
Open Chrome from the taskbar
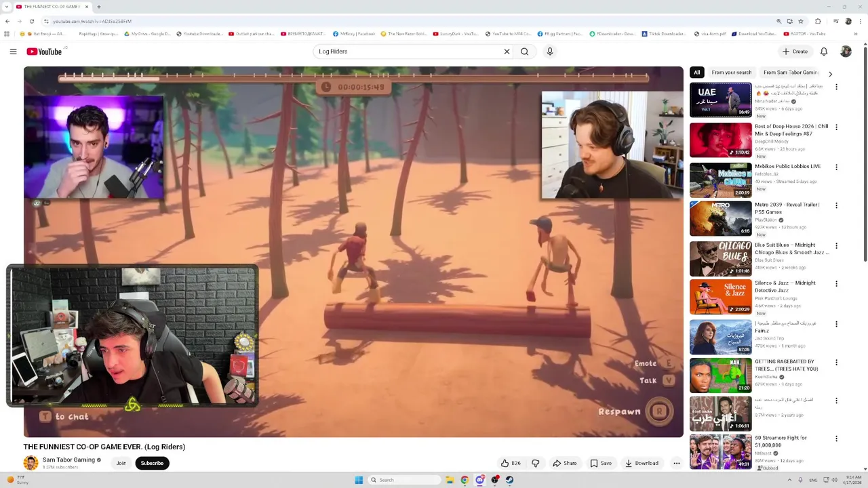coord(465,480)
